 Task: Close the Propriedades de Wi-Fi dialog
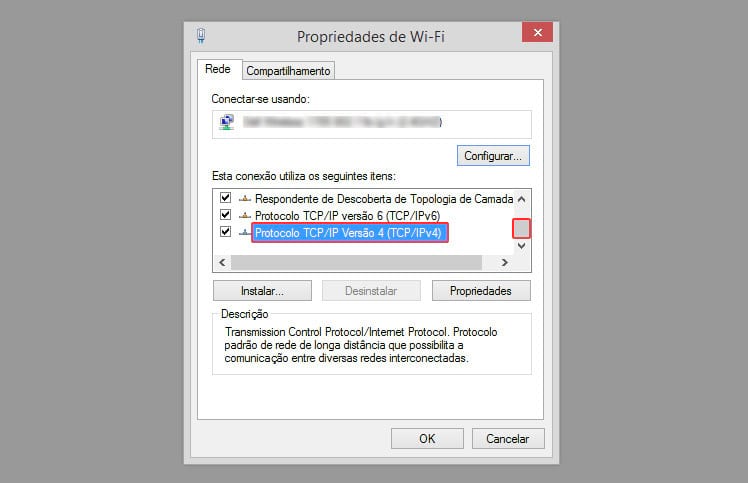tap(537, 32)
